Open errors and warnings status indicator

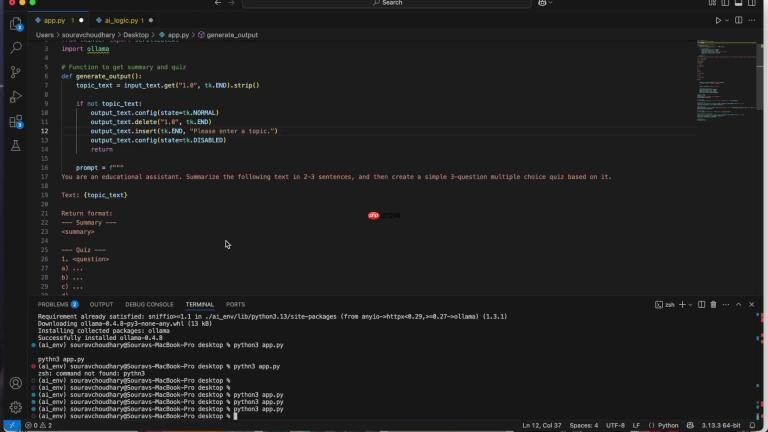coord(39,426)
